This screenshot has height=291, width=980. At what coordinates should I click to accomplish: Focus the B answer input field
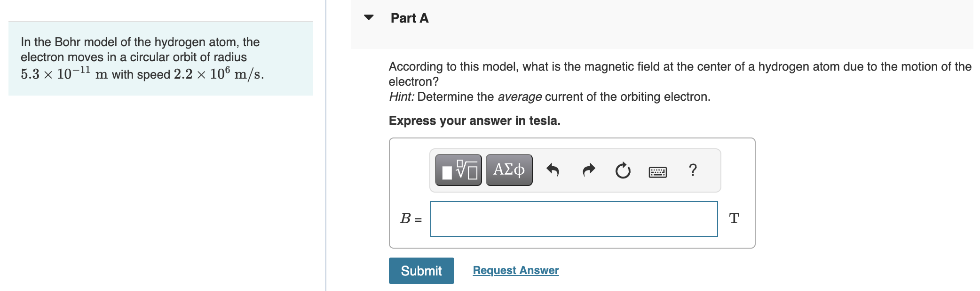tap(574, 219)
